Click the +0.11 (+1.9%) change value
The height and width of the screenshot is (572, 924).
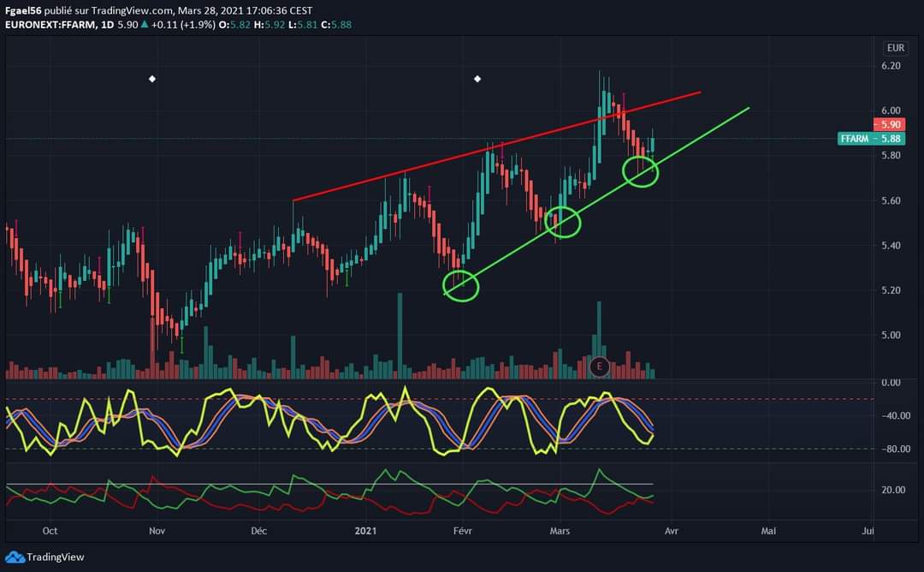[x=183, y=25]
